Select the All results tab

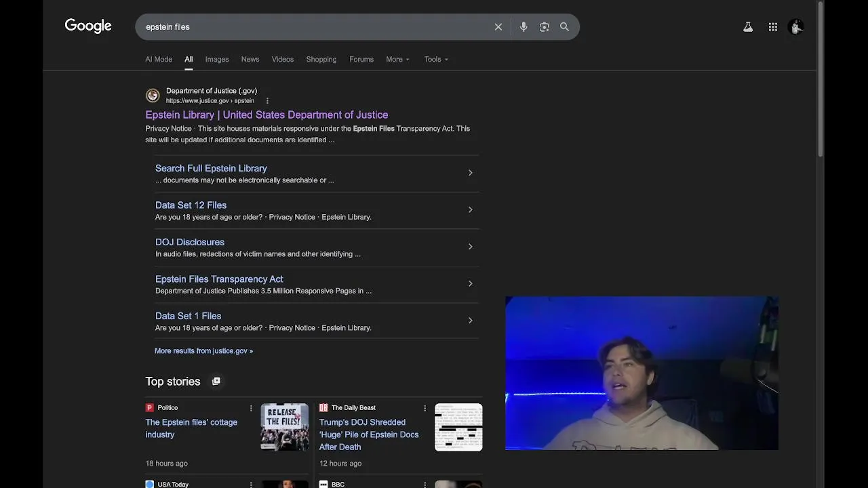coord(189,60)
